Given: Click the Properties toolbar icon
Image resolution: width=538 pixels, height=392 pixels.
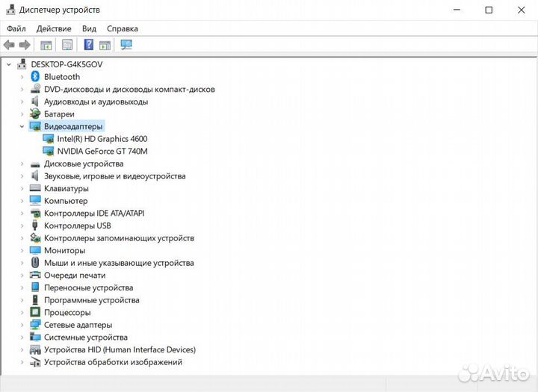Looking at the screenshot, I should click(x=67, y=45).
